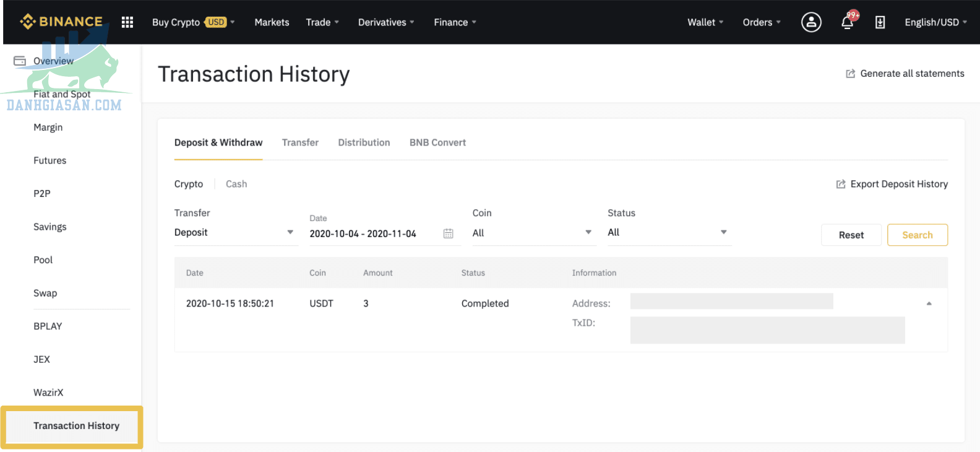Open Fiat and Spot in sidebar

coord(62,94)
